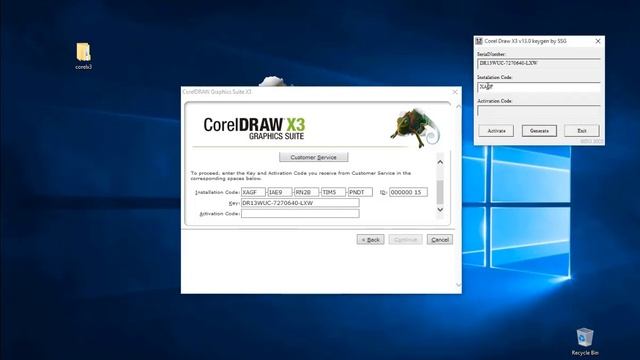Close the keygen window with its X
Image resolution: width=640 pixels, height=360 pixels.
click(x=598, y=41)
